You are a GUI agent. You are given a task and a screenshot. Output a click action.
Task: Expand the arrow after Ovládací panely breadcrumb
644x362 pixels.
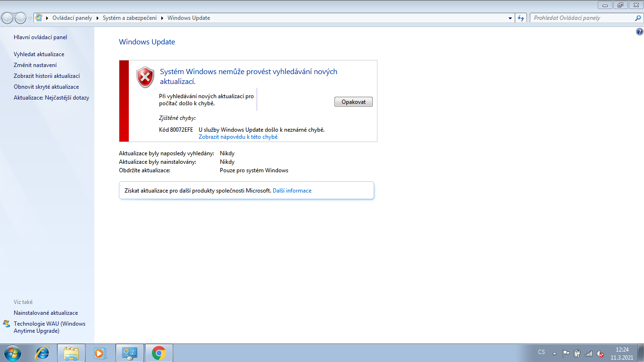[98, 18]
